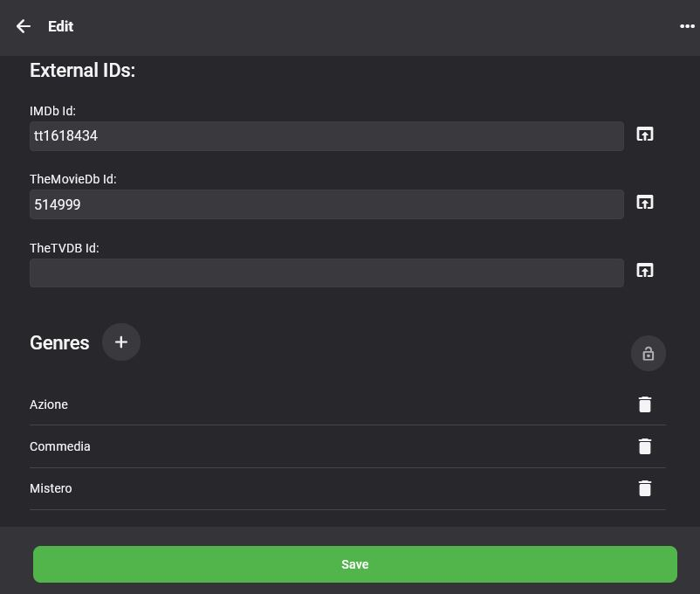This screenshot has width=700, height=594.
Task: Go back using the arrow icon
Action: pos(24,27)
